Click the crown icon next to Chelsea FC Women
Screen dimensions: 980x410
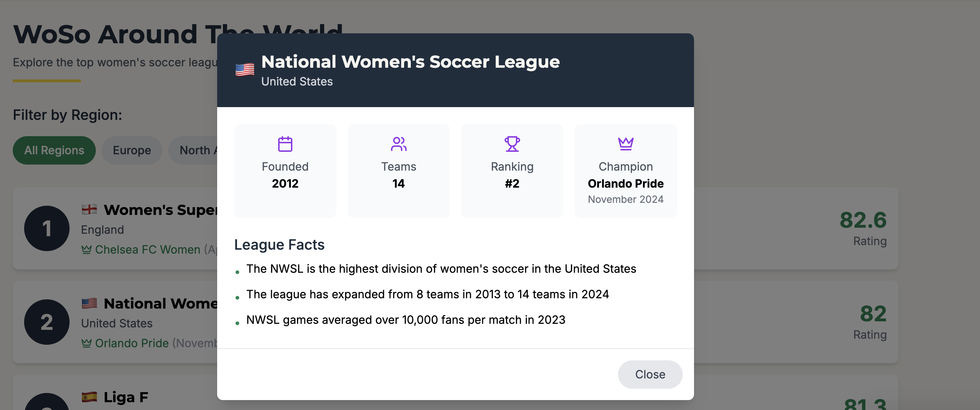pos(86,249)
